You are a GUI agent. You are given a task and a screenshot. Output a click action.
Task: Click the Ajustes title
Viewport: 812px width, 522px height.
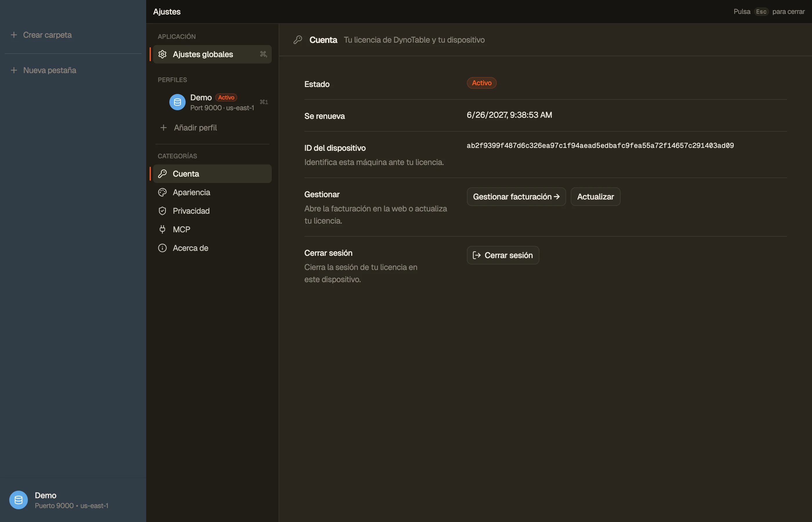pos(167,12)
